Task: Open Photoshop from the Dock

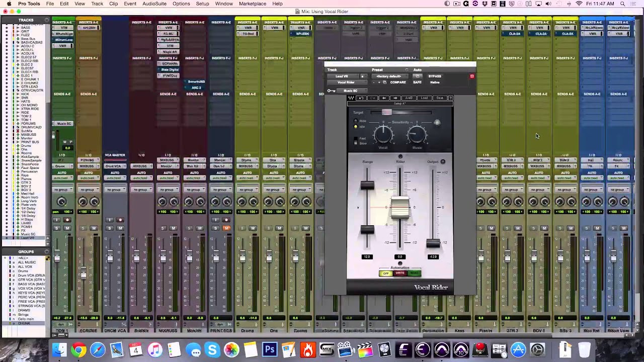Action: click(x=270, y=349)
